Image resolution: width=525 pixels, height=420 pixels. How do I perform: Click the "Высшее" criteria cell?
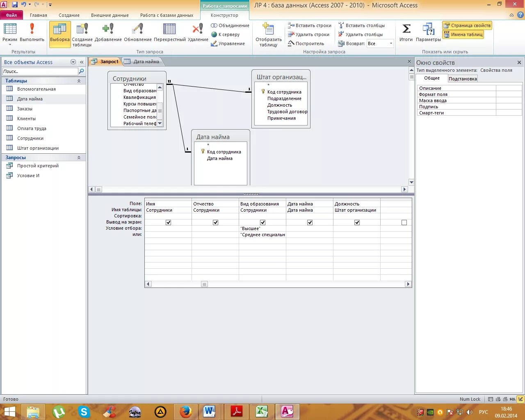coord(262,228)
